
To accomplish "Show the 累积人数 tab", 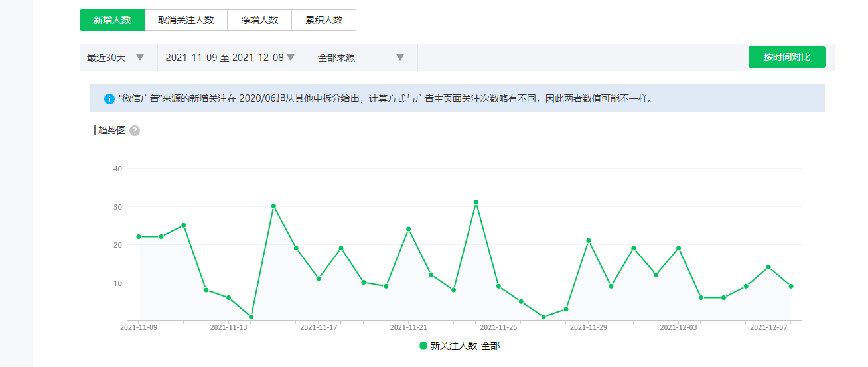I will (x=324, y=20).
